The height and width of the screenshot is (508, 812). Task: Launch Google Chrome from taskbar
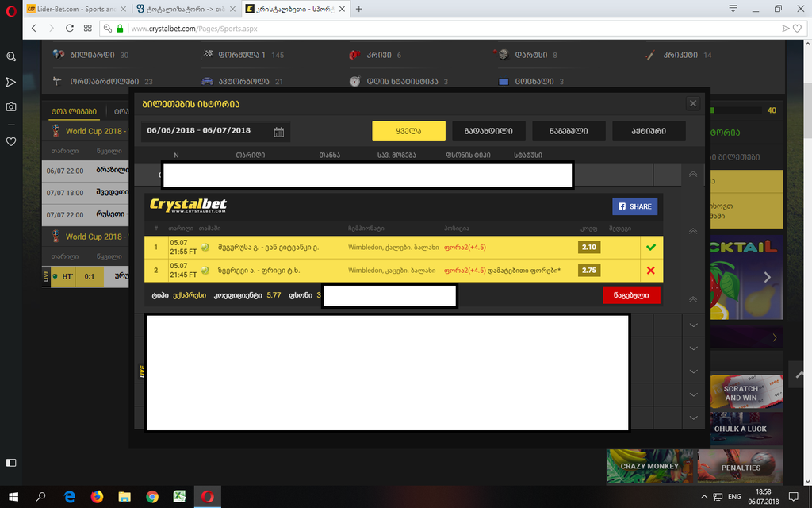[x=152, y=497]
